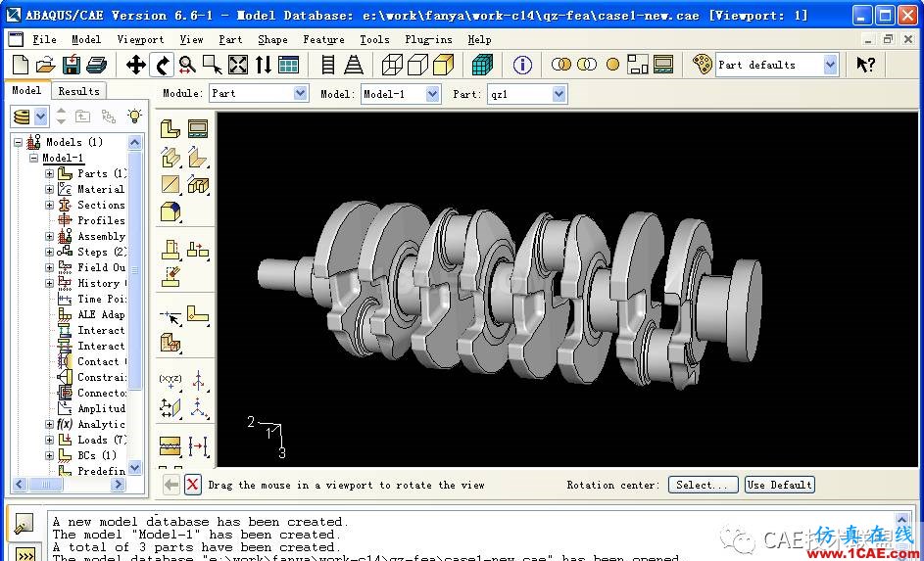The width and height of the screenshot is (924, 561).
Task: Open the model tree database dropdown
Action: click(x=40, y=117)
